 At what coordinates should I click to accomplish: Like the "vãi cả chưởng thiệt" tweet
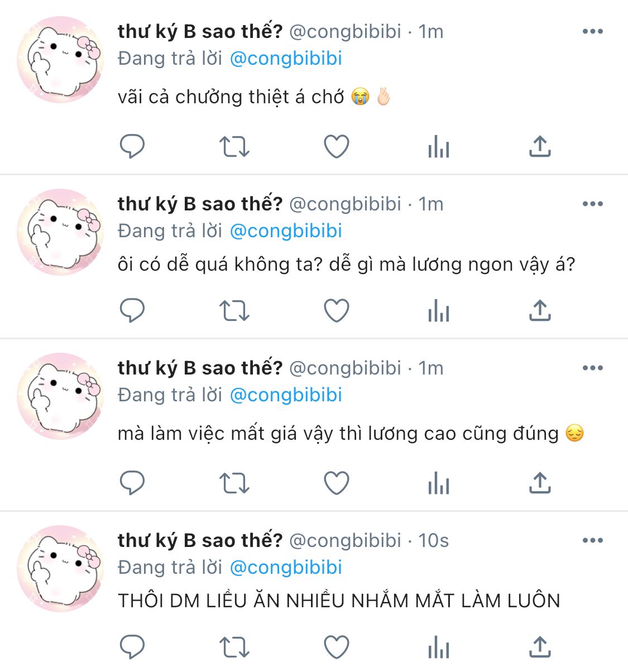[337, 147]
